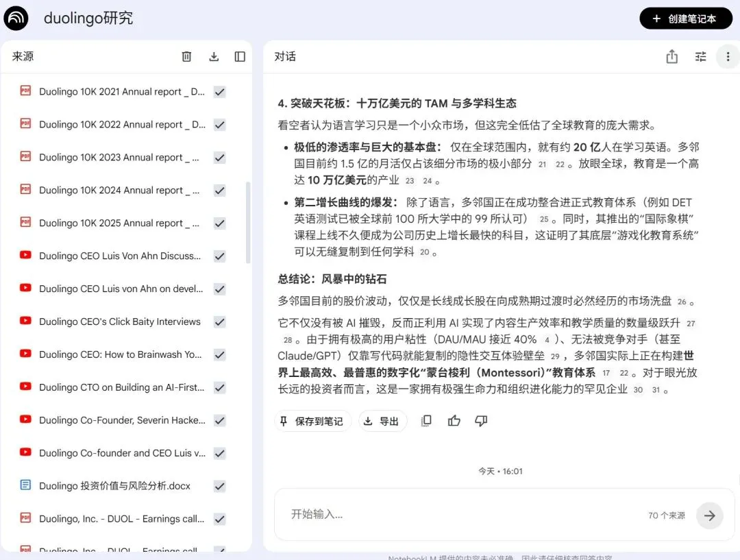Open Duolingo 投资价值与风险分析.docx source
The image size is (740, 560).
click(x=114, y=486)
